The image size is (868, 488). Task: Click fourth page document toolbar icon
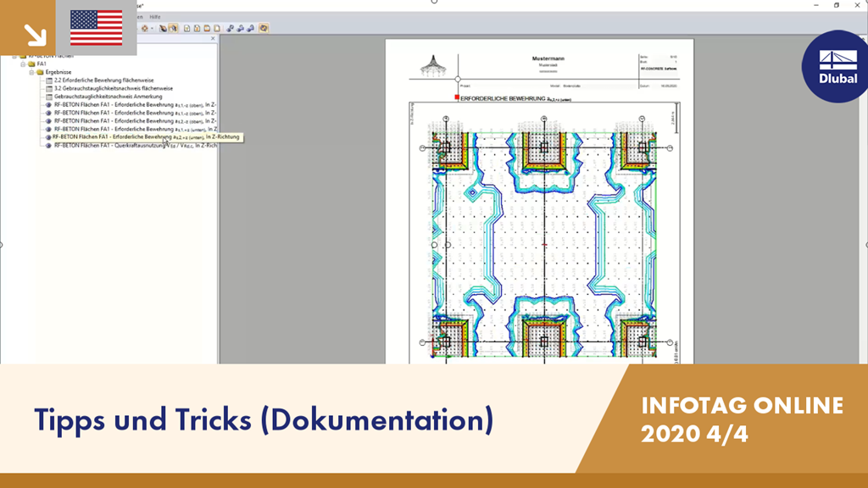click(x=217, y=28)
